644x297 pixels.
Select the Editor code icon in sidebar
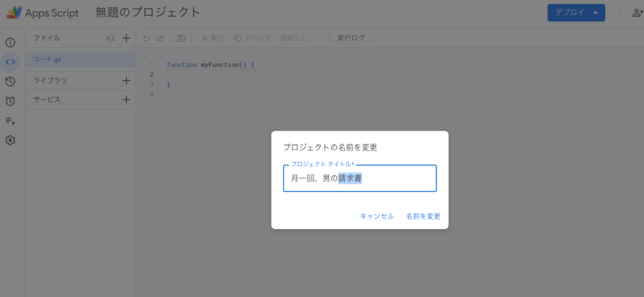10,62
